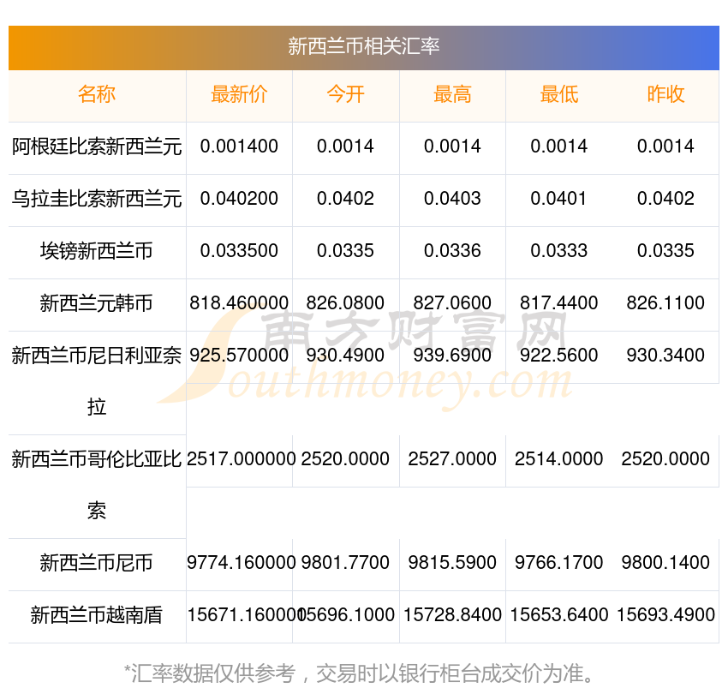This screenshot has width=728, height=700.
Task: Click the 925.570000 latest price cell
Action: point(239,356)
